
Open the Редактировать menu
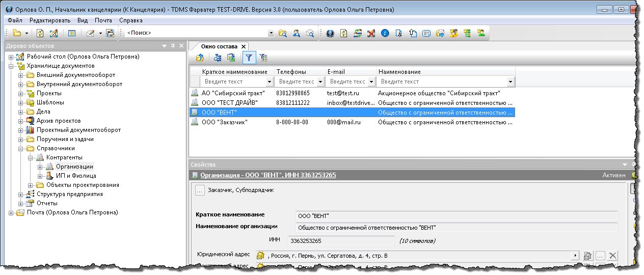(x=49, y=20)
